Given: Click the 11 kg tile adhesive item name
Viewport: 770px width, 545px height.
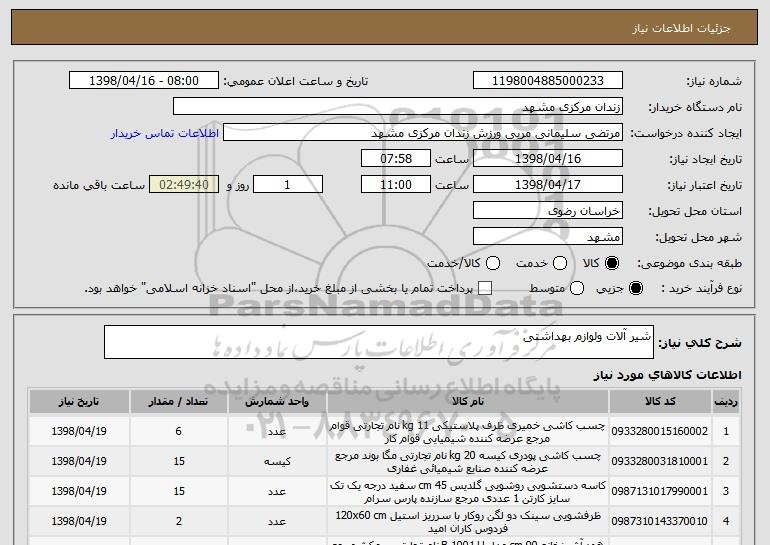Looking at the screenshot, I should coord(467,432).
